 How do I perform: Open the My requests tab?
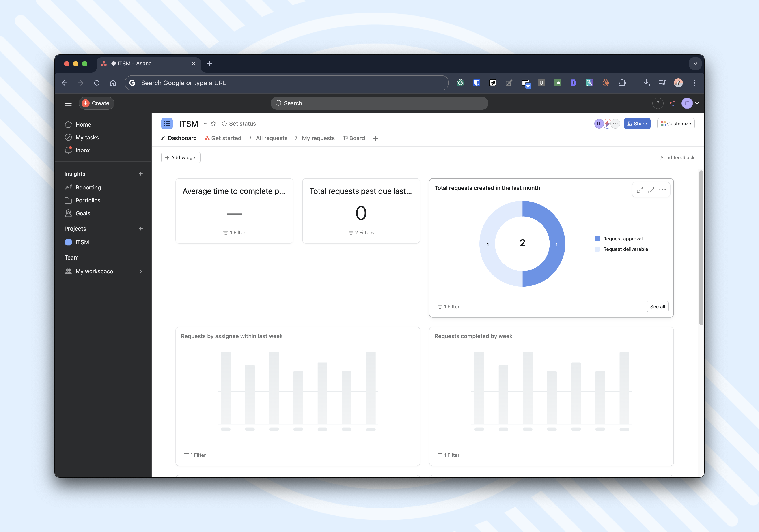tap(318, 138)
